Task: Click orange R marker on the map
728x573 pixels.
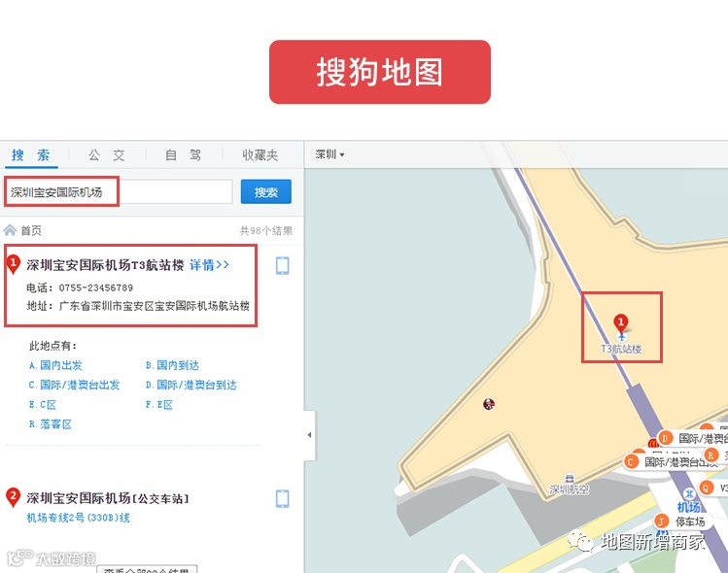Action: 711,455
